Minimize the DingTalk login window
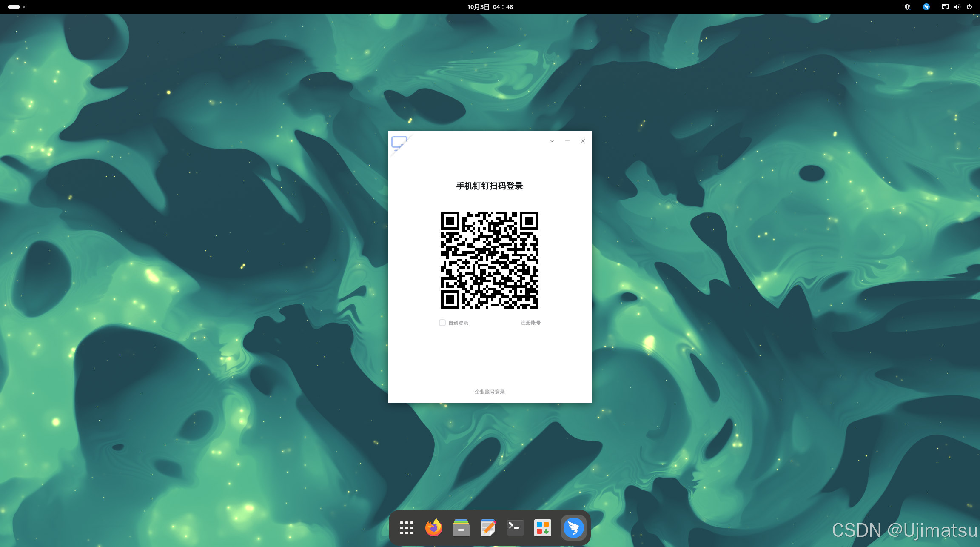Viewport: 980px width, 547px height. pos(567,141)
